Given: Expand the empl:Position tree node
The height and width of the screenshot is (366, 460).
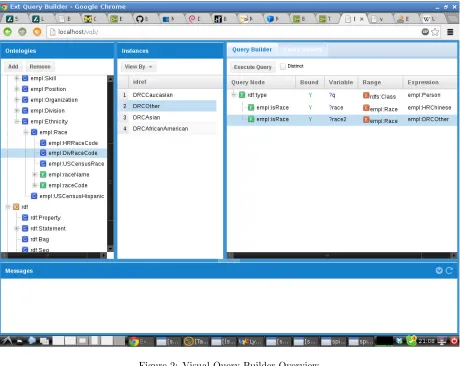Looking at the screenshot, I should pyautogui.click(x=17, y=89).
